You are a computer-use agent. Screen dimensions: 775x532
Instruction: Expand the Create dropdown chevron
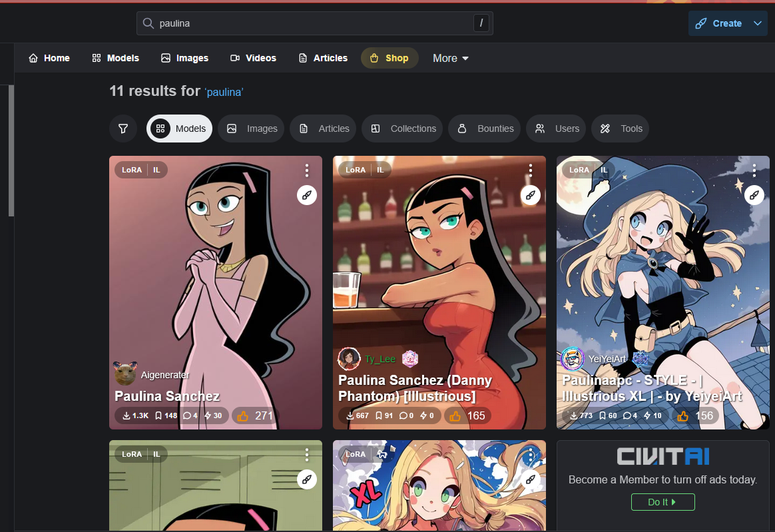point(758,23)
